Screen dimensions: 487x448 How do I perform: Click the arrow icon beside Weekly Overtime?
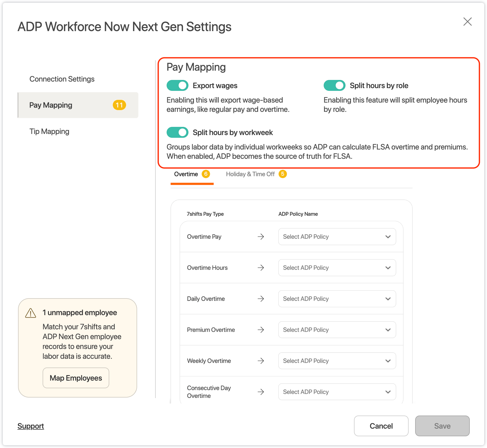[x=261, y=361]
